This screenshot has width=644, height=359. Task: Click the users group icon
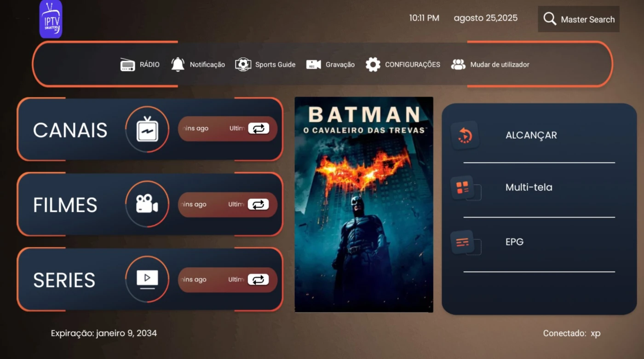[458, 65]
